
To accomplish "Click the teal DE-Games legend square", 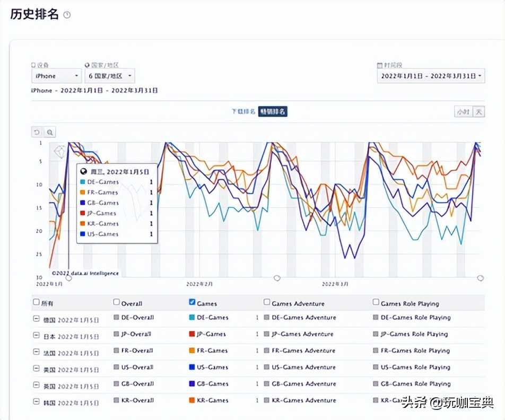I will [192, 318].
